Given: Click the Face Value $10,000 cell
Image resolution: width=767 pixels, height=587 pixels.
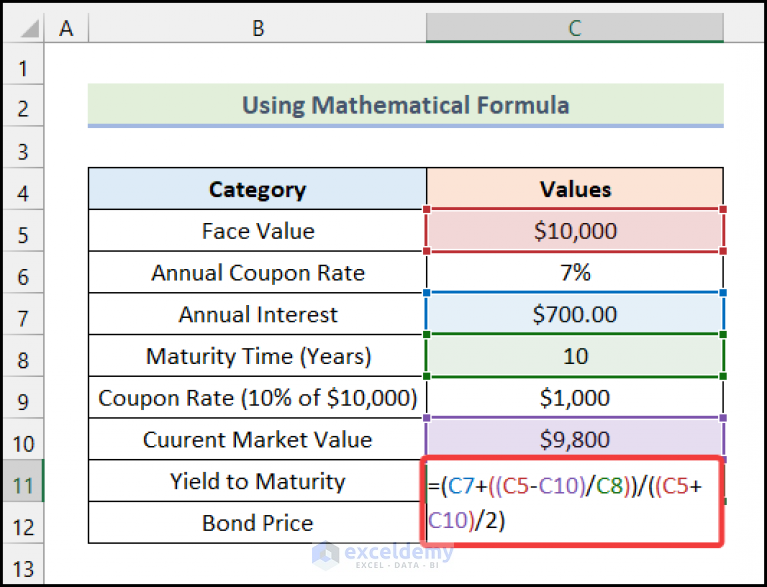Looking at the screenshot, I should pyautogui.click(x=575, y=230).
